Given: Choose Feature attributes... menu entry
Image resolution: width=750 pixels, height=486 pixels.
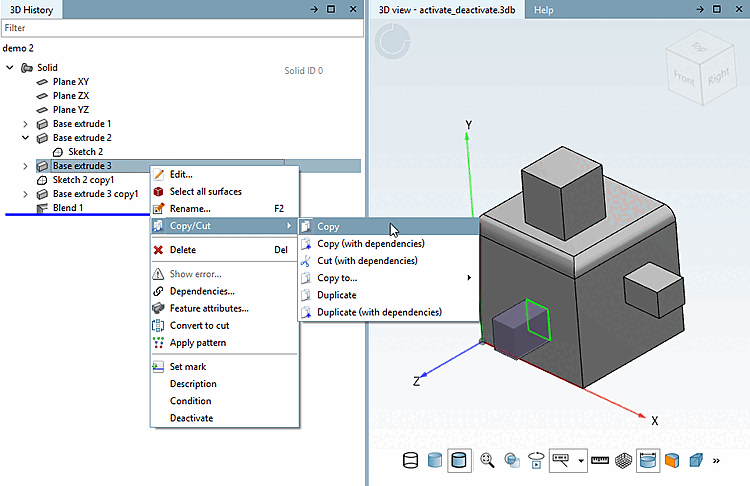Looking at the screenshot, I should [x=225, y=309].
